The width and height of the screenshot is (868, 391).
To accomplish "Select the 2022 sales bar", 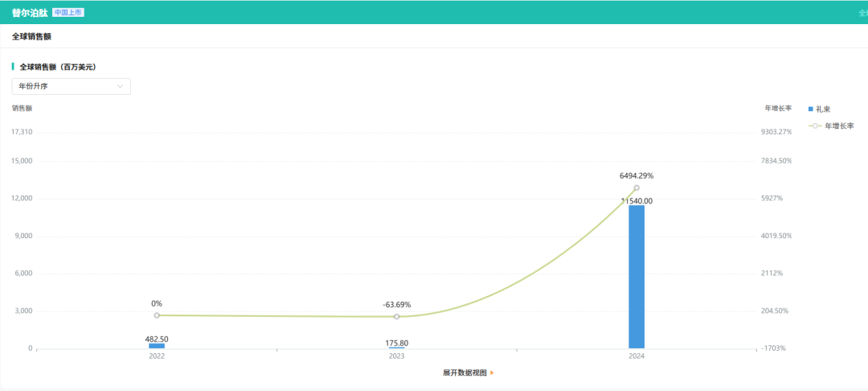I will click(x=157, y=346).
